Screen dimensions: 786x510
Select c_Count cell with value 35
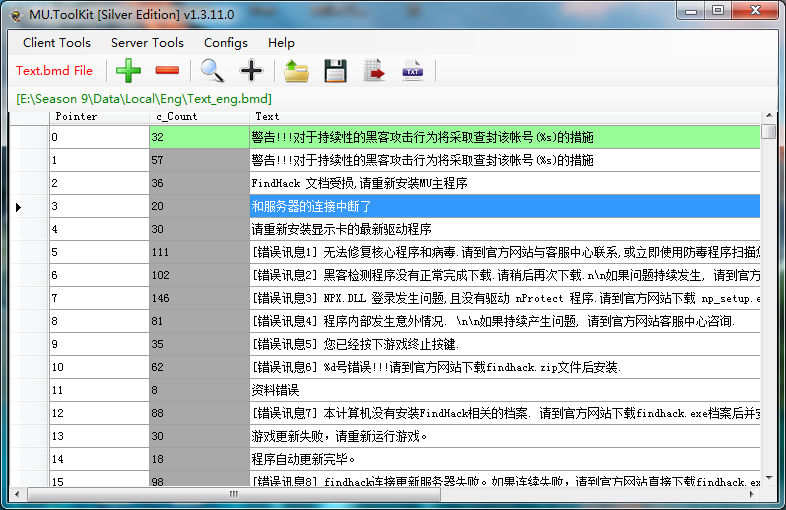pos(200,345)
